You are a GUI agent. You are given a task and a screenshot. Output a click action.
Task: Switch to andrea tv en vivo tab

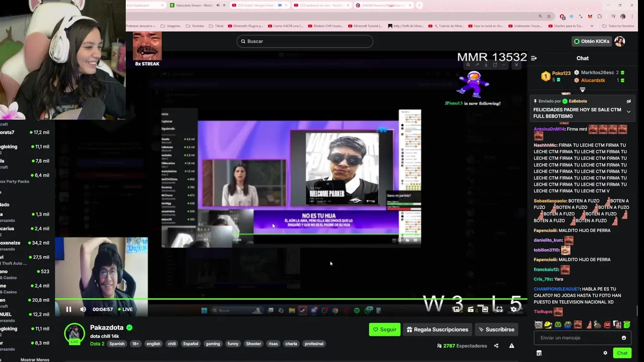click(x=322, y=5)
